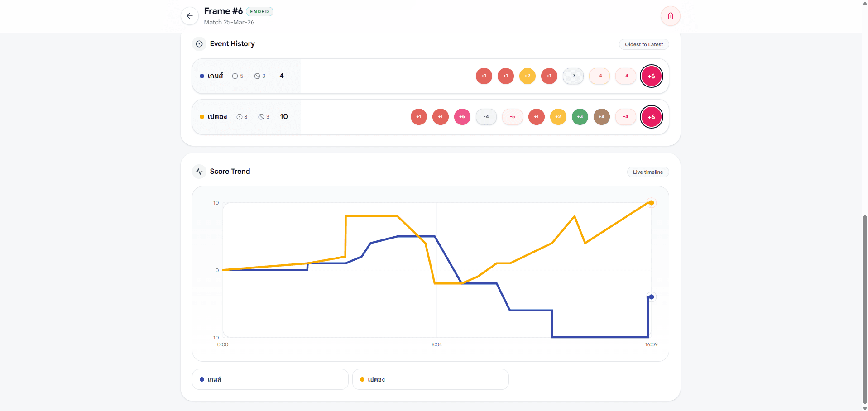Toggle เปตอง series in chart legend
Viewport: 868px width, 411px height.
430,379
